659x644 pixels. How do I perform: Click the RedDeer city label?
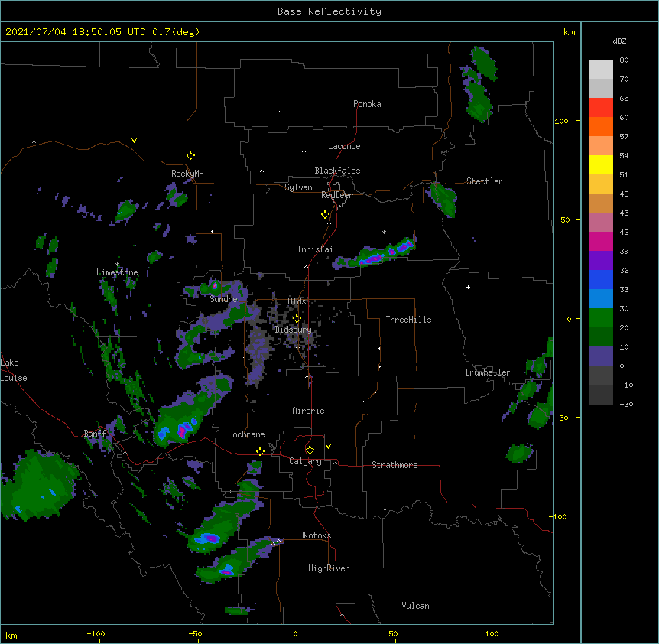pyautogui.click(x=336, y=195)
